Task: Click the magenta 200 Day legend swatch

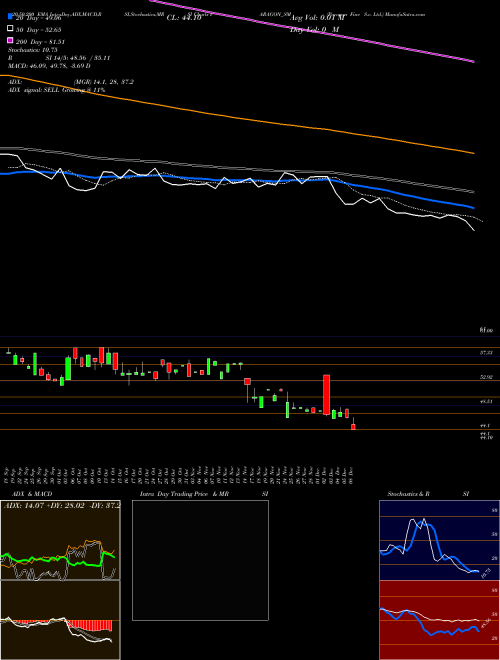Action: coord(10,40)
